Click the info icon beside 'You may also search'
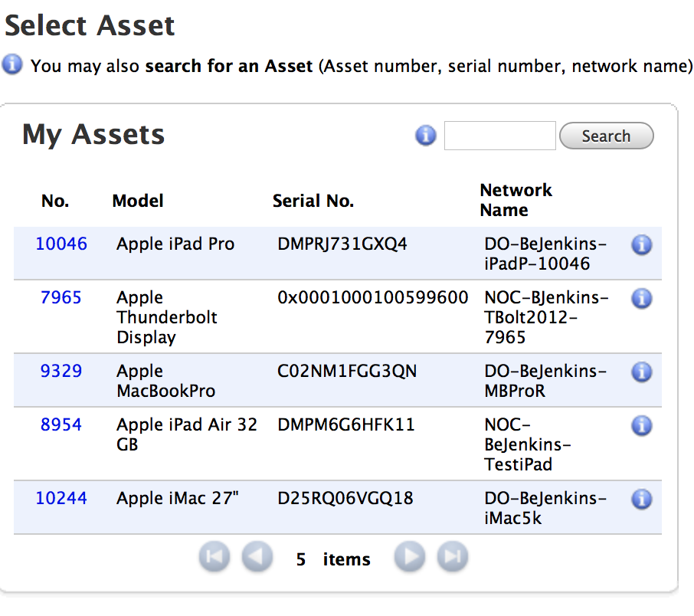Viewport: 694px width, 616px height. [12, 64]
